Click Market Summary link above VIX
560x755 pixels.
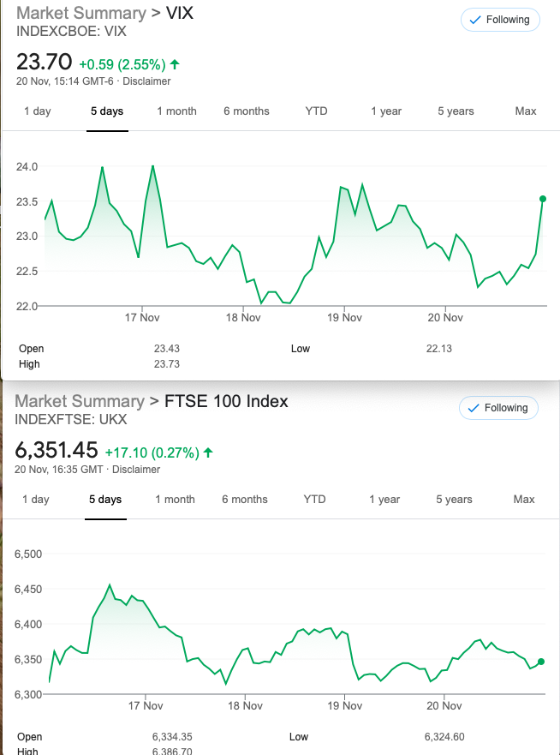click(81, 13)
